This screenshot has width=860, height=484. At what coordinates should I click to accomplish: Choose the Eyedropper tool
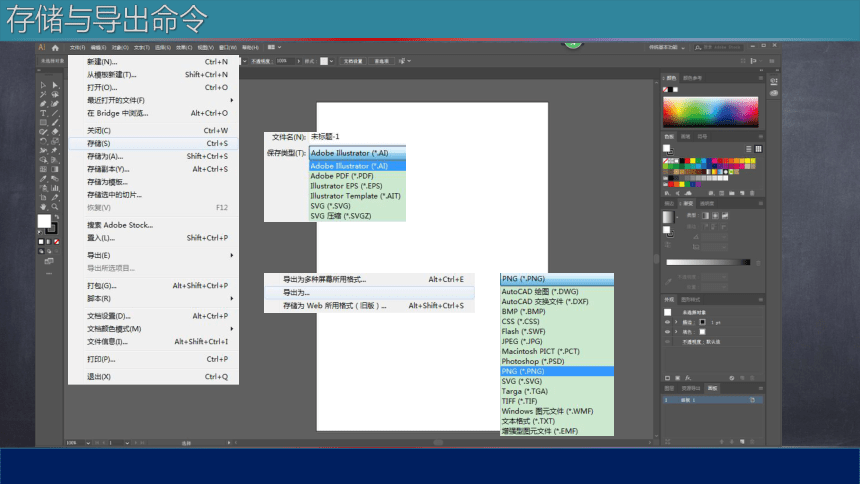[x=43, y=178]
